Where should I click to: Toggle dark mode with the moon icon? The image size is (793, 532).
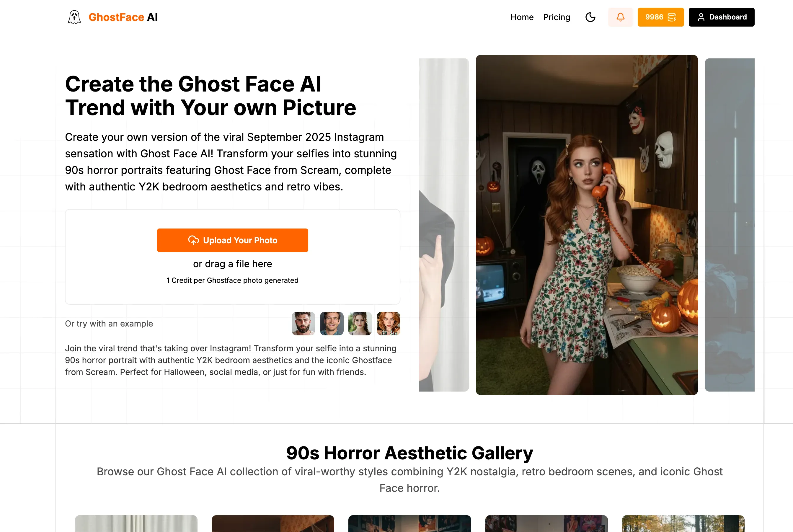(x=590, y=17)
